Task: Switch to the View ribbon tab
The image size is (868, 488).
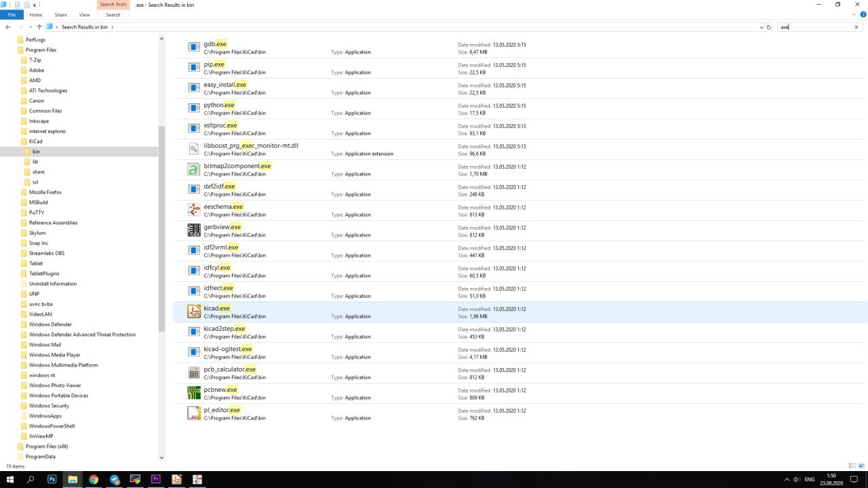Action: [x=85, y=14]
